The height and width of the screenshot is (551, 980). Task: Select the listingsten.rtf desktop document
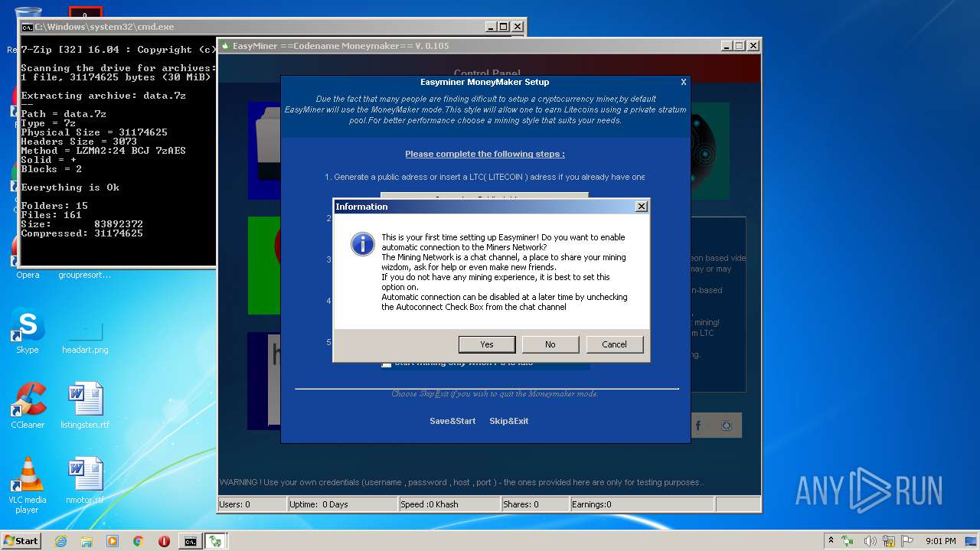click(85, 406)
